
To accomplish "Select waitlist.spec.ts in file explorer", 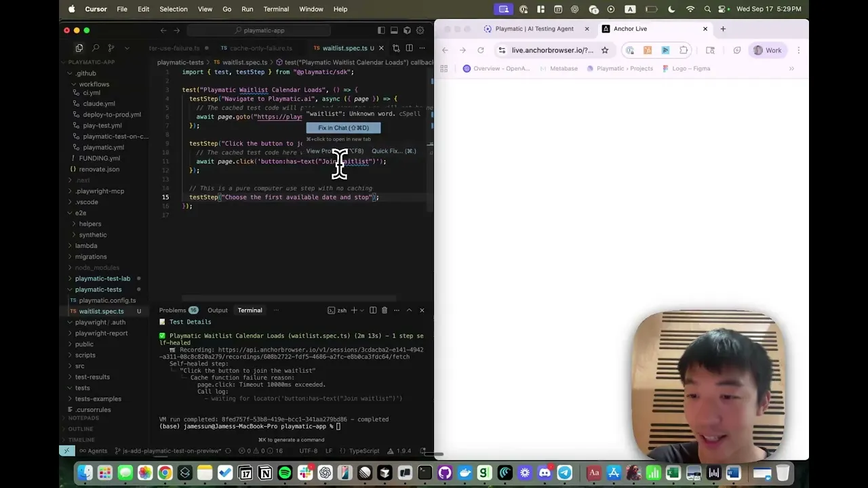I will point(101,311).
